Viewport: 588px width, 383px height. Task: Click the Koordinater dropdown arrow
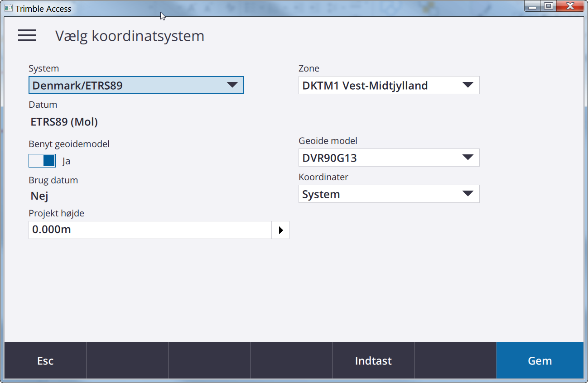(x=468, y=194)
